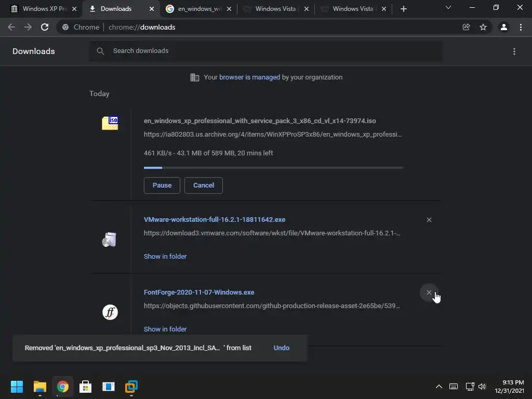532x399 pixels.
Task: Undo removal of download from list
Action: (281, 348)
